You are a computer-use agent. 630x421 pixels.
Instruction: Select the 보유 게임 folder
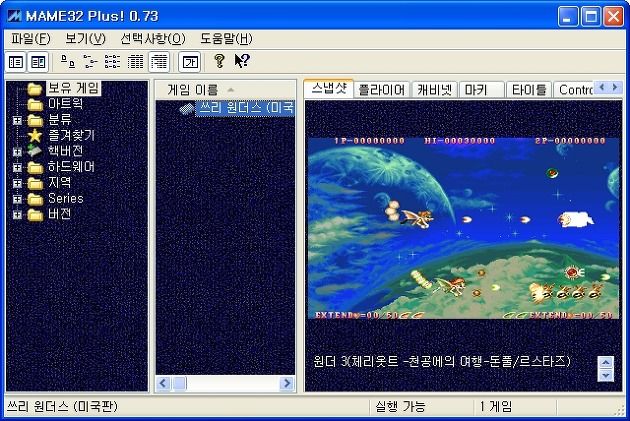[x=73, y=88]
